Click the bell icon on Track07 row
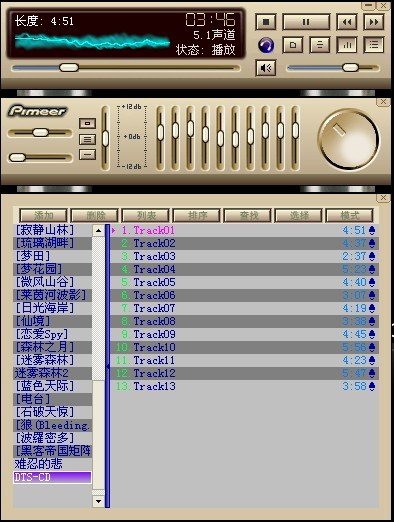The height and width of the screenshot is (522, 394). pos(372,308)
